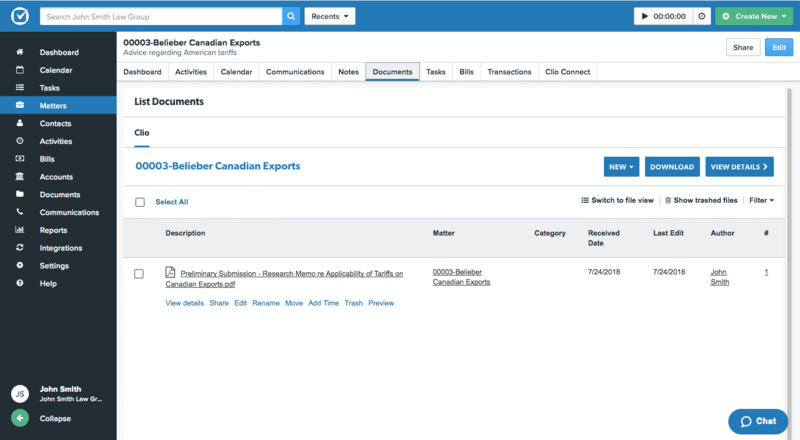Collapse the sidebar with green arrow
The image size is (800, 440).
pyautogui.click(x=20, y=418)
